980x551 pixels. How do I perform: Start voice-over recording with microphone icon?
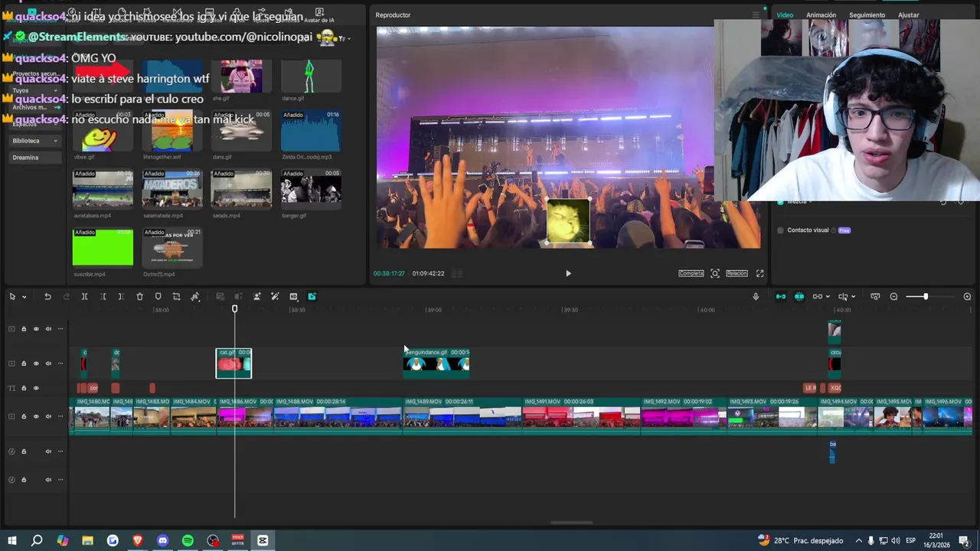coord(756,297)
